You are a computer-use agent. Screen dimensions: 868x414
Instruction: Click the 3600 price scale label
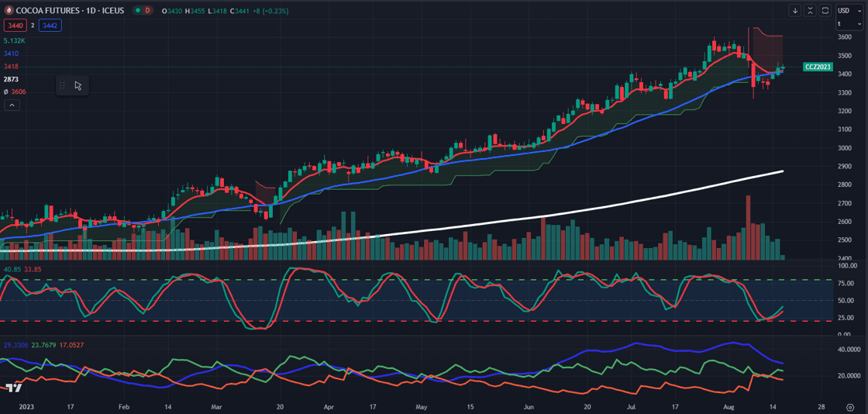pyautogui.click(x=843, y=37)
